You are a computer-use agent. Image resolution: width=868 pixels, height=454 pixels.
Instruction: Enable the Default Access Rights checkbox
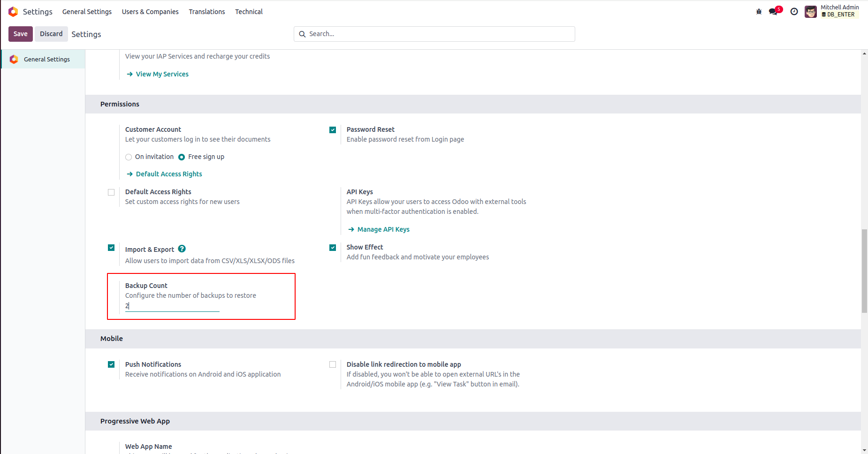pos(111,192)
